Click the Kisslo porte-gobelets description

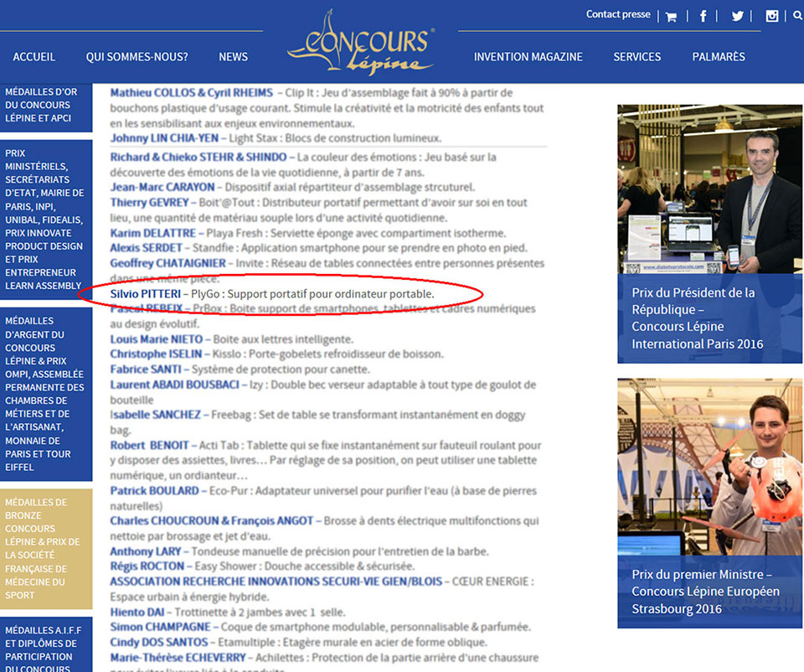[x=328, y=354]
